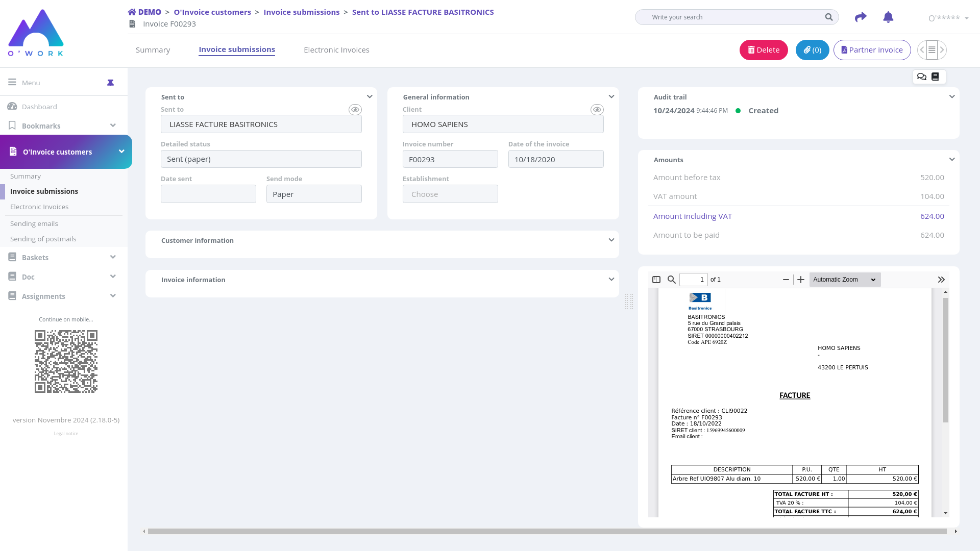The image size is (980, 551).
Task: Open the Automatic Zoom dropdown
Action: (x=845, y=280)
